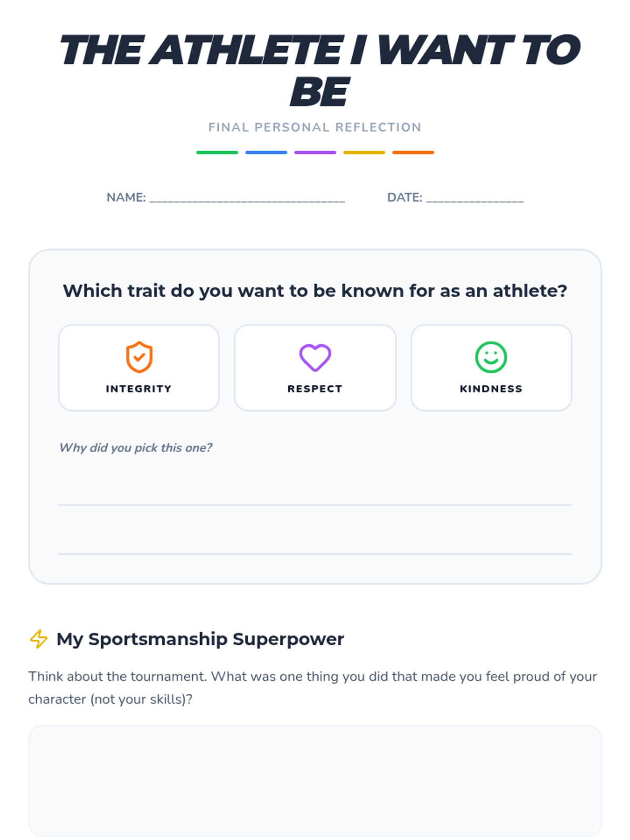Click the Sportsmanship Superpower answer box
630x840 pixels.
pyautogui.click(x=315, y=781)
